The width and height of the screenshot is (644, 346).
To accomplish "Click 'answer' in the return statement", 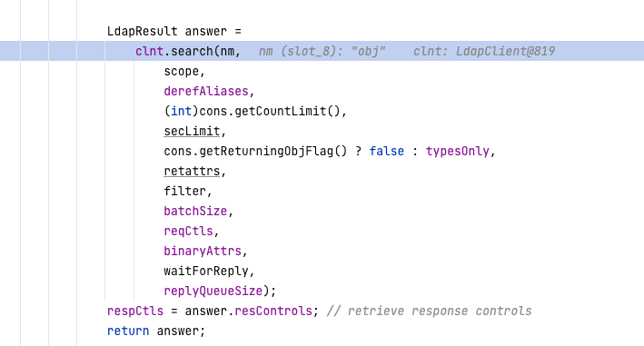I will (177, 331).
